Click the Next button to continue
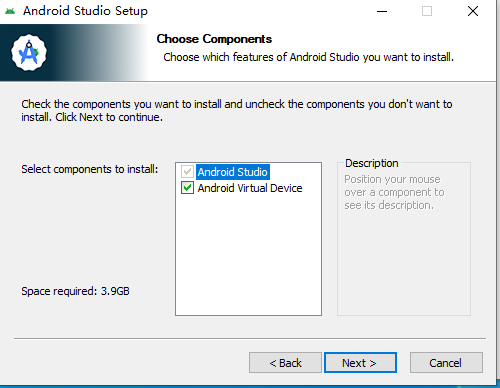The image size is (500, 388). pyautogui.click(x=360, y=362)
